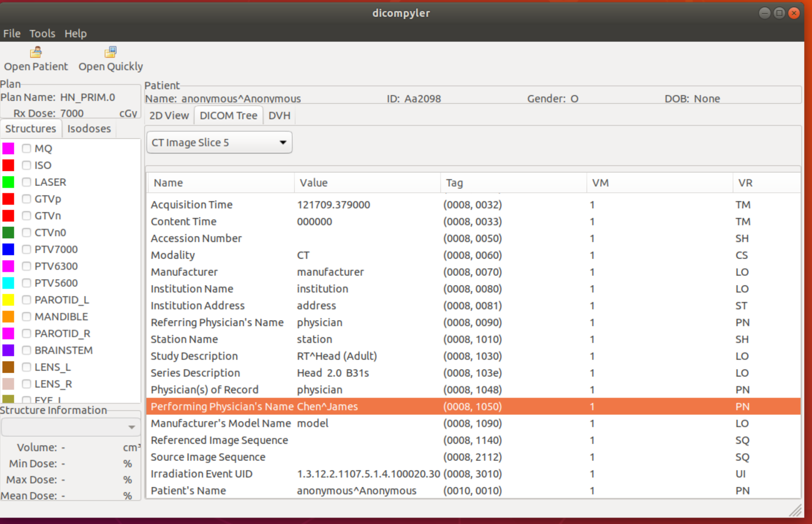Select the Station Name row
Image resolution: width=812 pixels, height=524 pixels.
[474, 339]
